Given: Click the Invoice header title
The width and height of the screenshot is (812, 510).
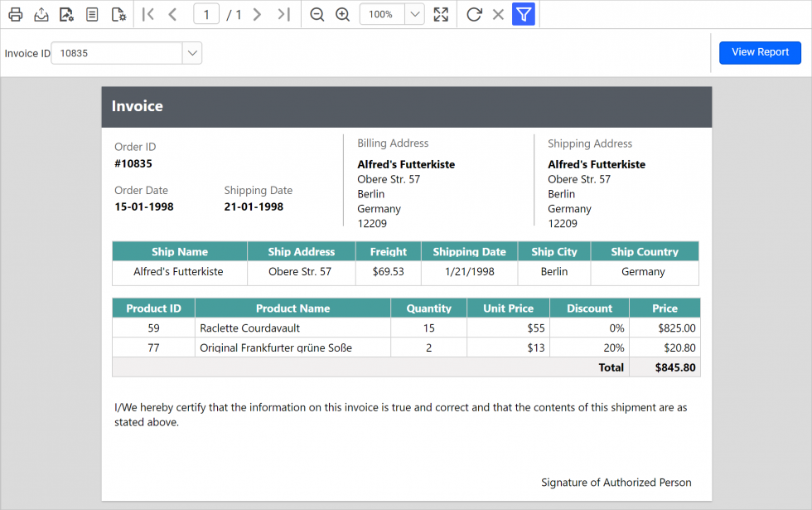Looking at the screenshot, I should (x=138, y=106).
